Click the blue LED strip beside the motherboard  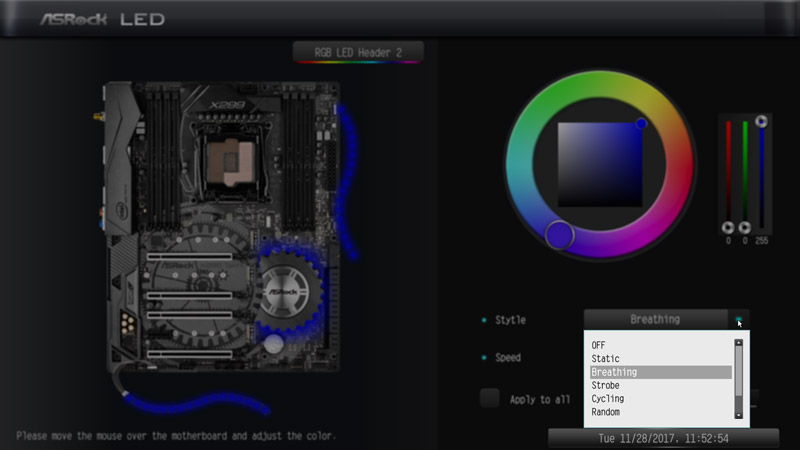(x=347, y=181)
